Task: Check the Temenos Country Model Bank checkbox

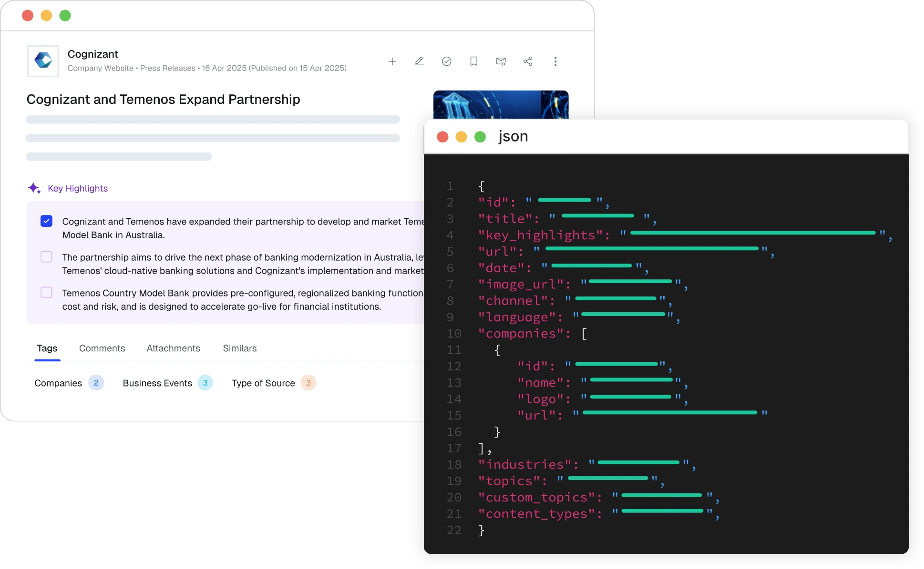Action: [x=46, y=293]
